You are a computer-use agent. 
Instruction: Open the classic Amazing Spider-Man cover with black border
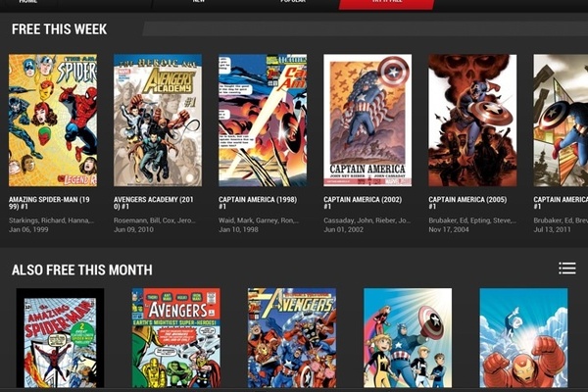60,337
